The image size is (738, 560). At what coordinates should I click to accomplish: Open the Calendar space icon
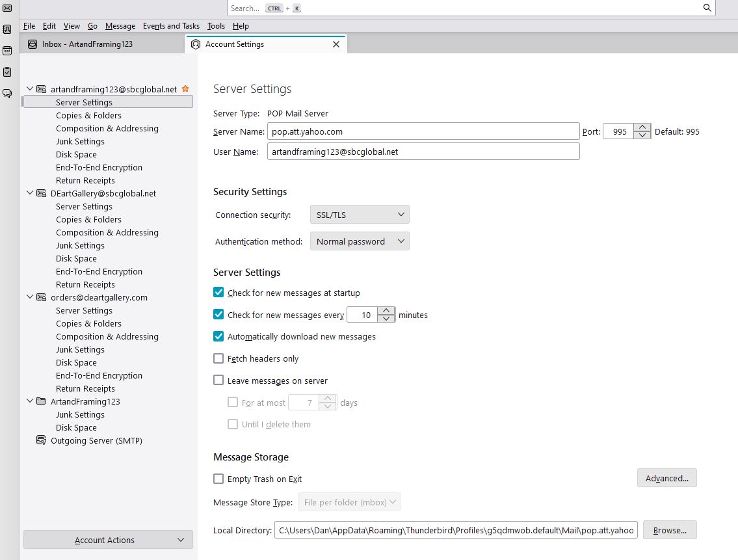(x=7, y=51)
